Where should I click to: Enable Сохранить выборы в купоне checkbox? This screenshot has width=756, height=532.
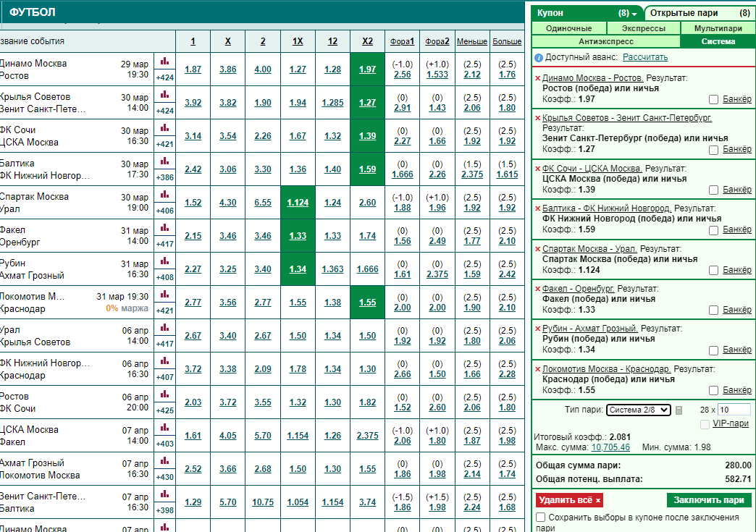[540, 517]
